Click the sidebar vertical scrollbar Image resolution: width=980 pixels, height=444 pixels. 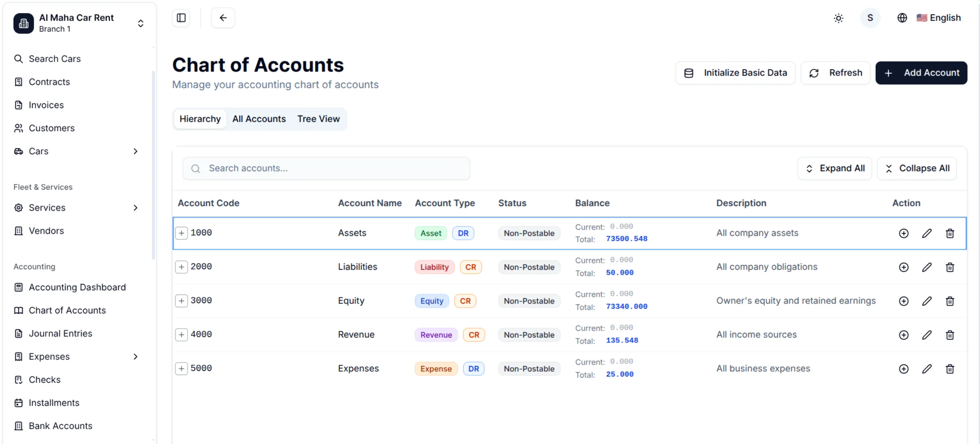click(154, 164)
